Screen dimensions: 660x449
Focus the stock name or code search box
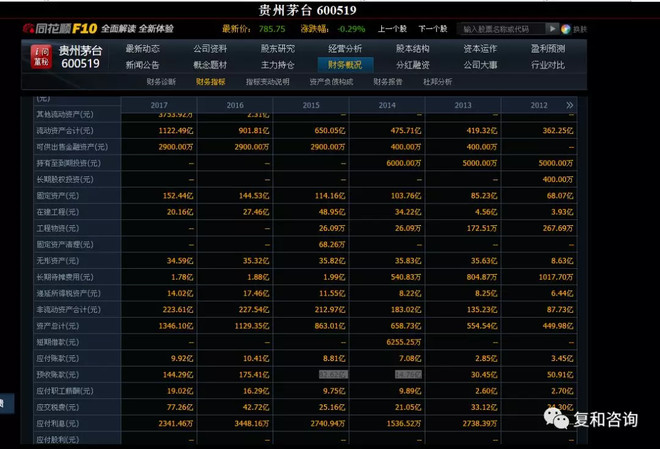pos(501,29)
